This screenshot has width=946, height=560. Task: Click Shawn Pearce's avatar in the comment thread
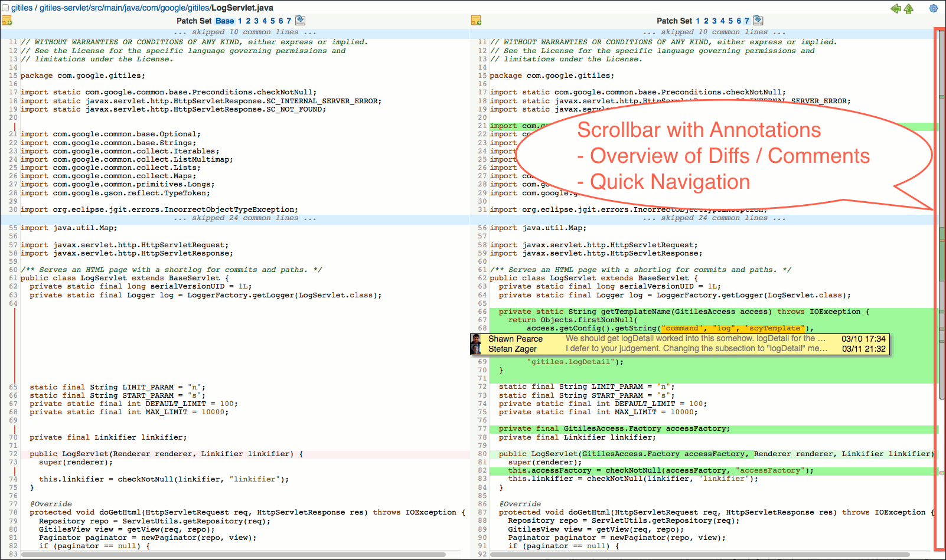[x=476, y=339]
